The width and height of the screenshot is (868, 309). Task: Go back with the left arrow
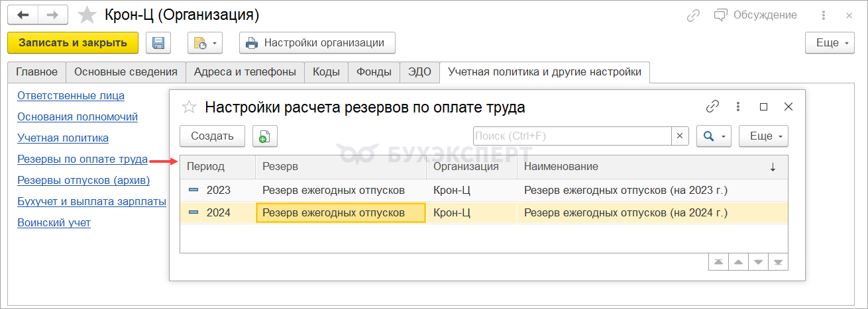(23, 15)
